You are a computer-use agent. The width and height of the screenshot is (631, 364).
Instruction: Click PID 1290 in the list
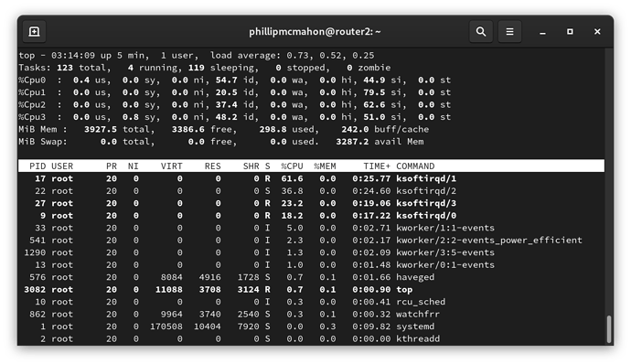click(35, 252)
